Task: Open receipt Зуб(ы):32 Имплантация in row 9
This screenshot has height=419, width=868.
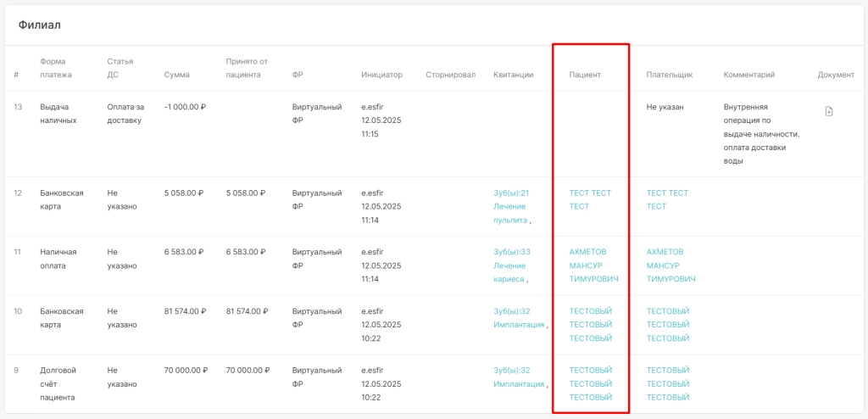Action: pos(519,377)
